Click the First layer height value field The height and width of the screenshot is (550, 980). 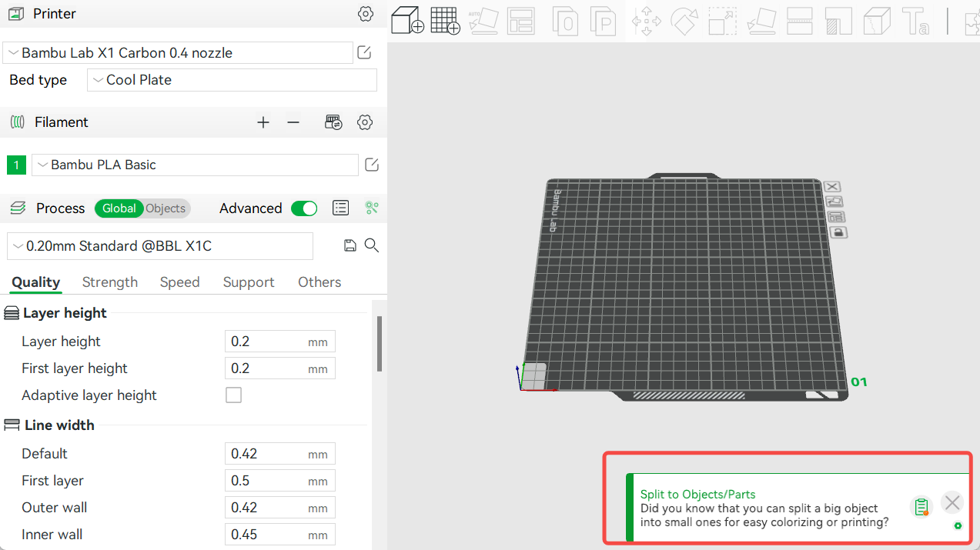[280, 368]
